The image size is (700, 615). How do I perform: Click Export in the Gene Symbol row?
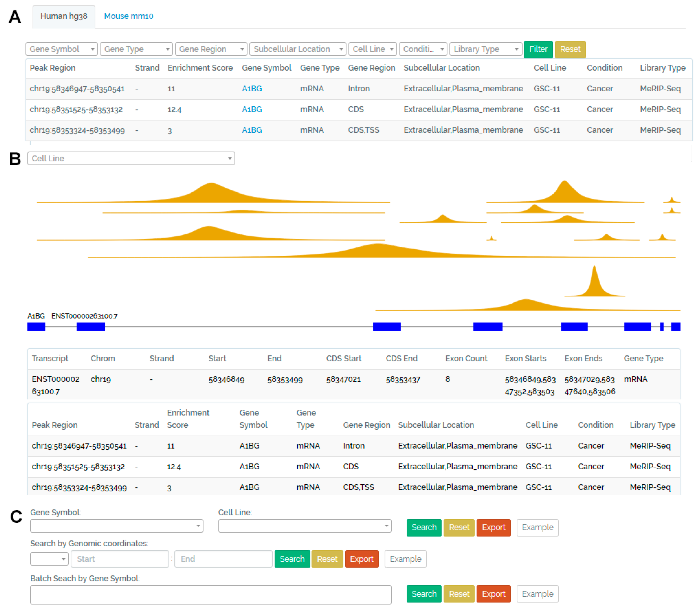493,527
